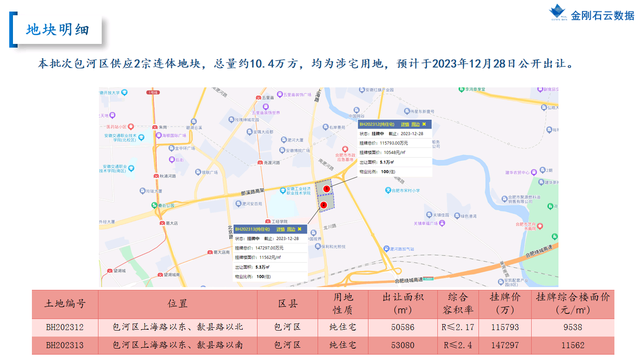Select the 蜀街公园 park icon

click(x=154, y=205)
